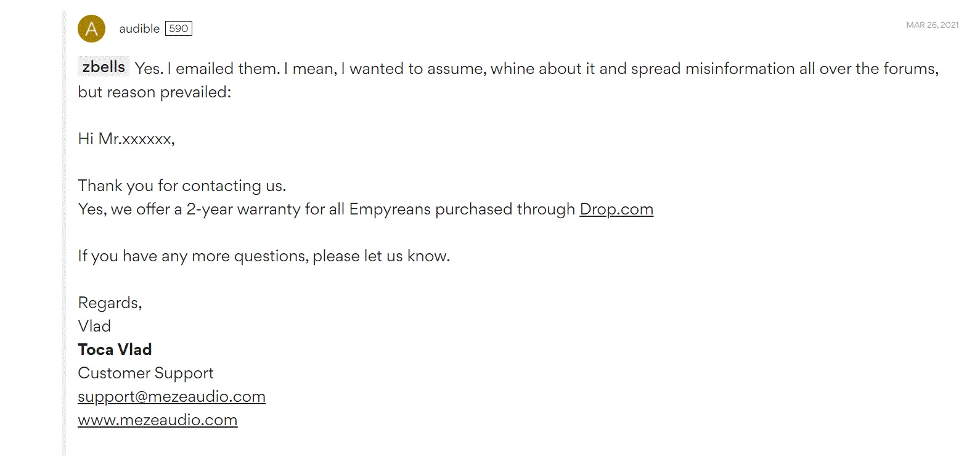Click the "Hi Mr.xxxxxx," greeting line
This screenshot has width=980, height=456.
tap(126, 139)
